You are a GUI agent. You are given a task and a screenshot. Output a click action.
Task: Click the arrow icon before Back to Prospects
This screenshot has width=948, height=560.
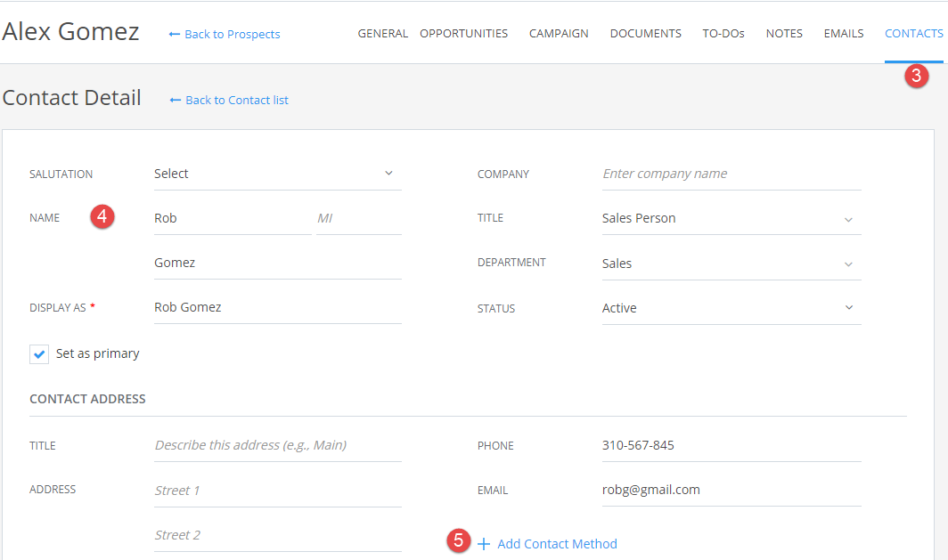point(174,35)
